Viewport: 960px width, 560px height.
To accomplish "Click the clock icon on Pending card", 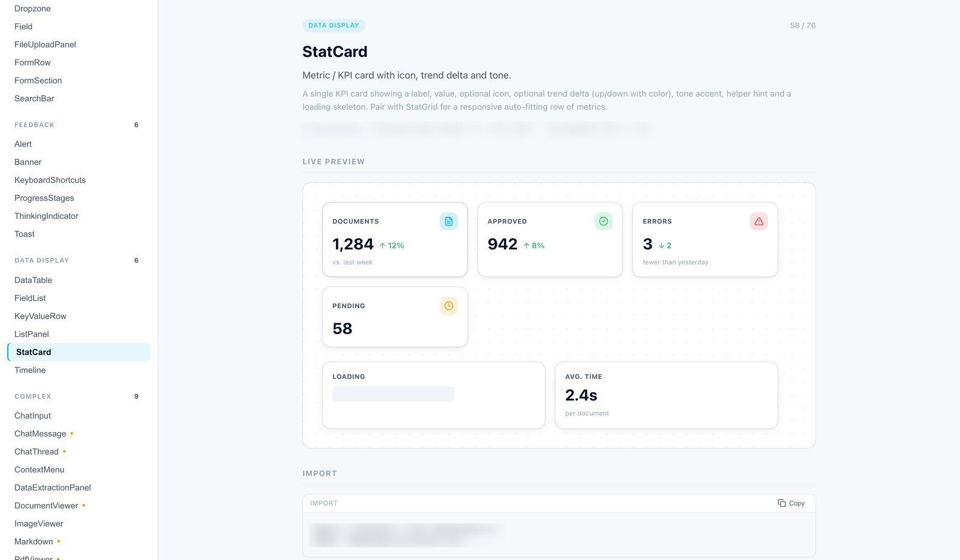I will [448, 306].
